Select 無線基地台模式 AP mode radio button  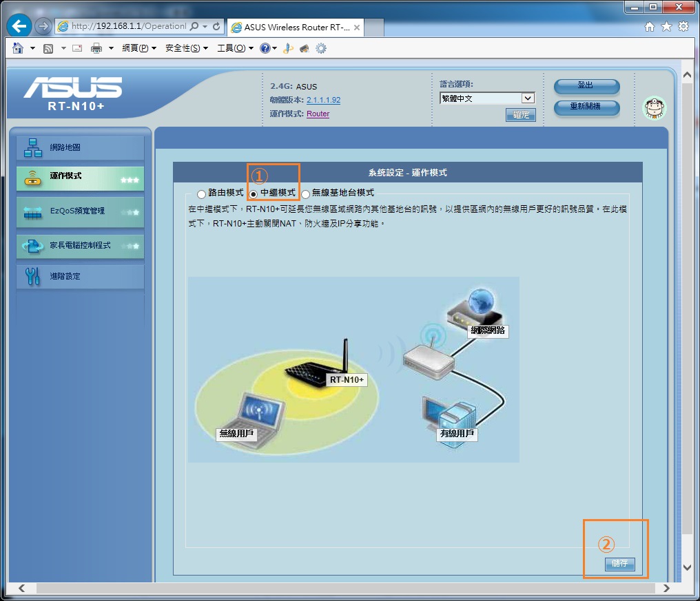(x=305, y=193)
